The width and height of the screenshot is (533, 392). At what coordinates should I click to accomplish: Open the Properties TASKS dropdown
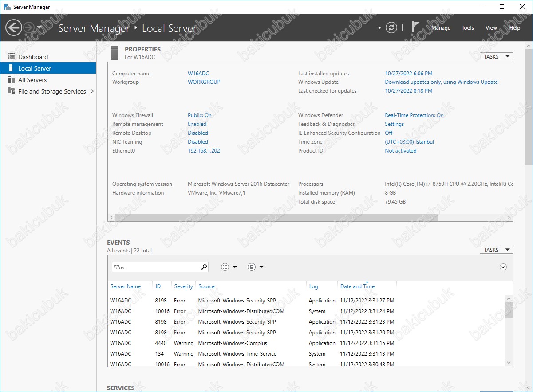click(496, 56)
